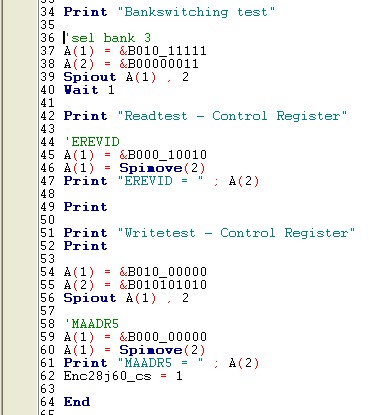Click line A(1) = &B000_00000

point(135,337)
